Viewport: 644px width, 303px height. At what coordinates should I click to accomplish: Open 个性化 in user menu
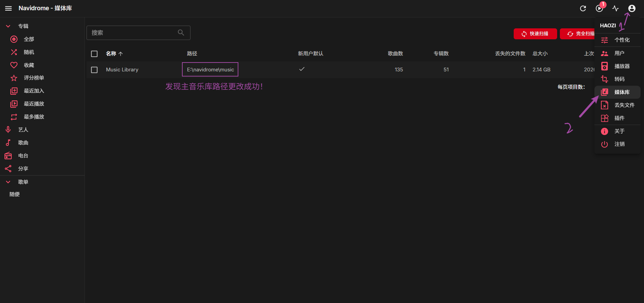(617, 40)
